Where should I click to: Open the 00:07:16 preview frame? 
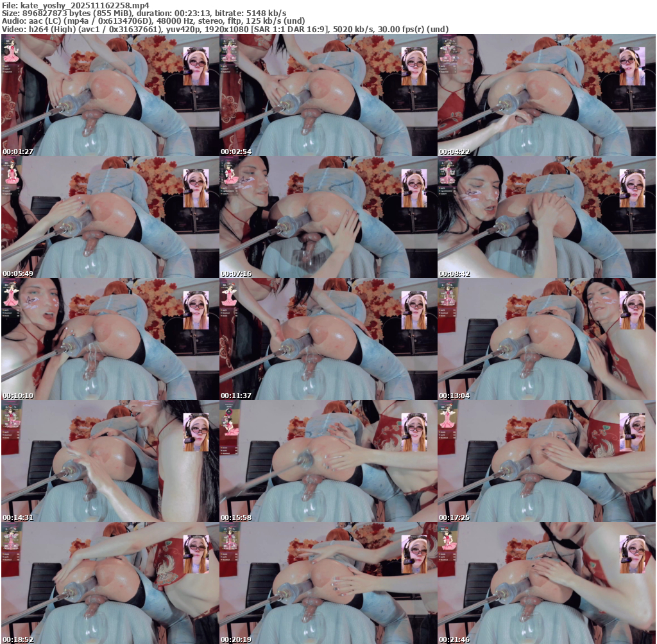pos(328,218)
